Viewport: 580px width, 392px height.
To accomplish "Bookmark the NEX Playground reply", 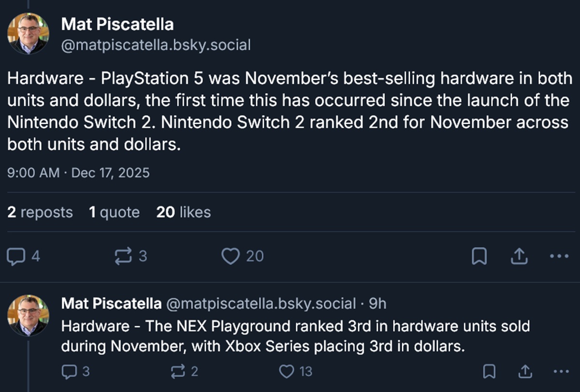I will pos(490,371).
